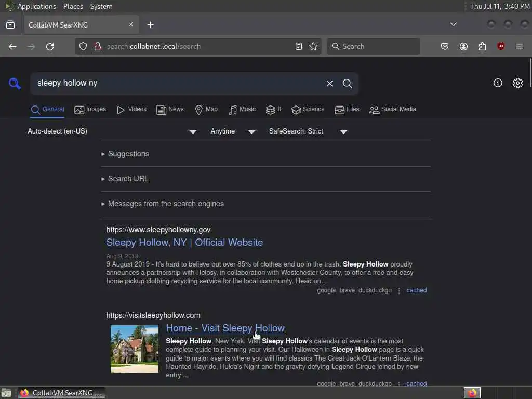Open more options for sleepyhollowny.gov result
Image resolution: width=532 pixels, height=399 pixels.
click(x=399, y=291)
